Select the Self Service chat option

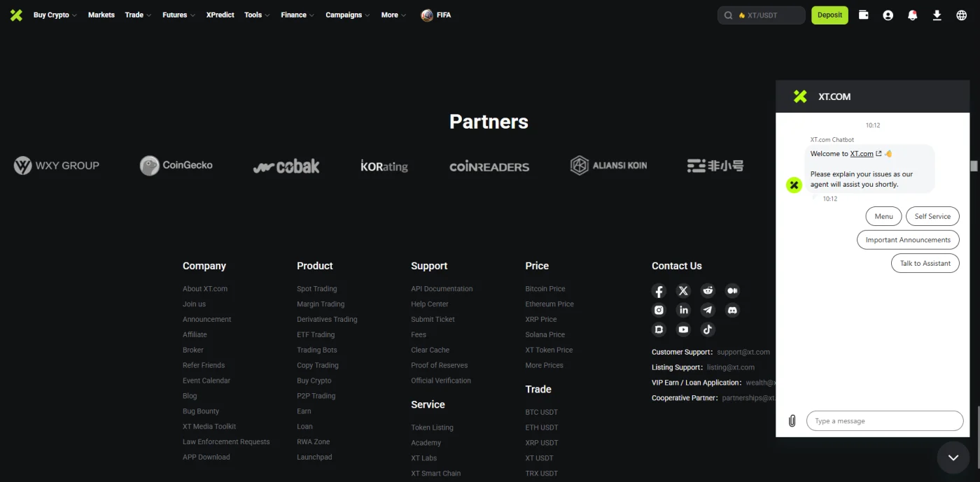(x=932, y=216)
